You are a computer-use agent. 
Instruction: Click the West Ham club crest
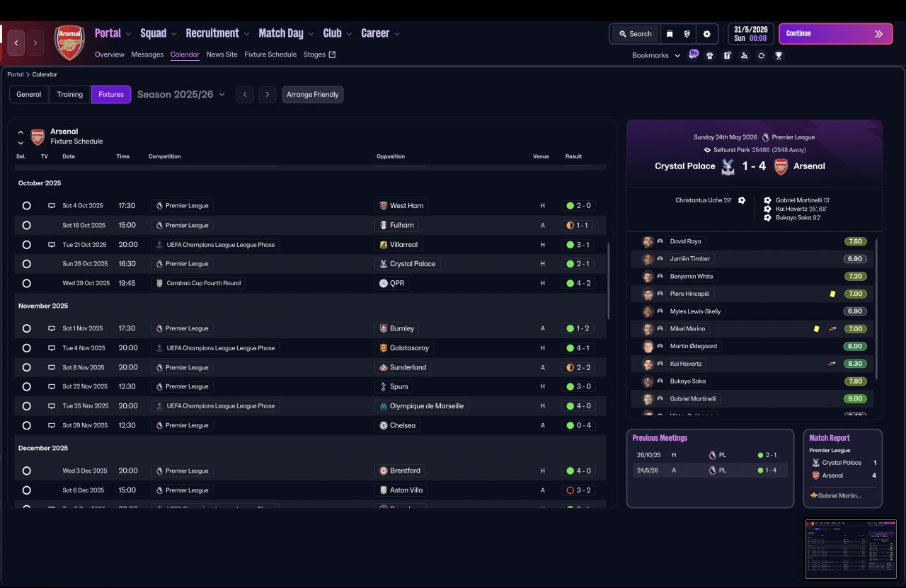(384, 206)
